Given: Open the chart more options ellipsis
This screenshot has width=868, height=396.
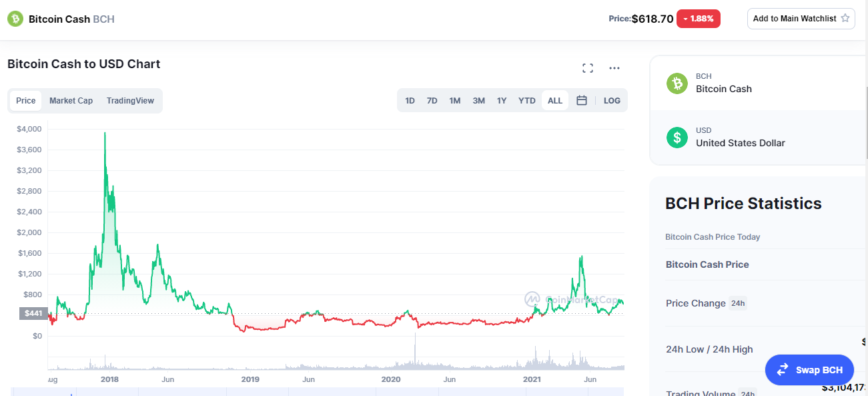Looking at the screenshot, I should (x=614, y=68).
